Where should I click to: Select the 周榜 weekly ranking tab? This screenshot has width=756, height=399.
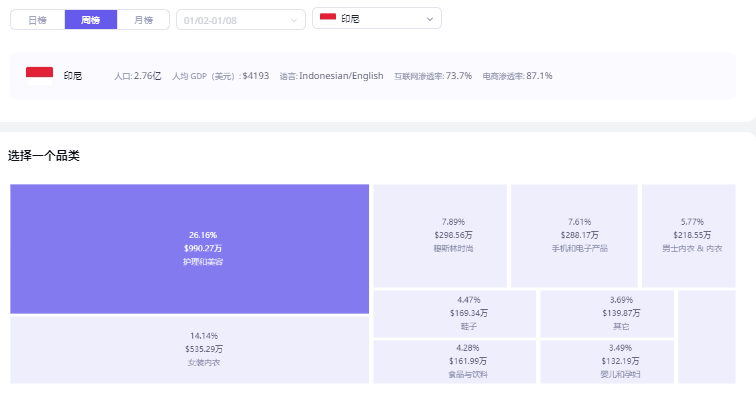91,20
